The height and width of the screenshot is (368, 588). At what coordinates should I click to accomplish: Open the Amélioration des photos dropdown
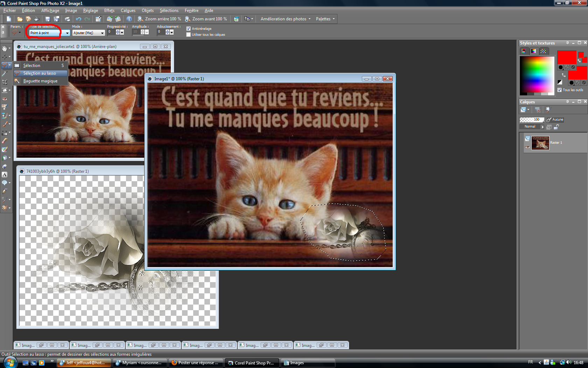(285, 19)
